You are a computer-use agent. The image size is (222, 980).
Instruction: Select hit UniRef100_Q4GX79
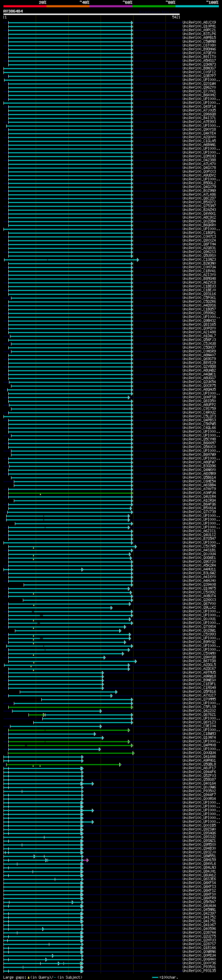199,187
